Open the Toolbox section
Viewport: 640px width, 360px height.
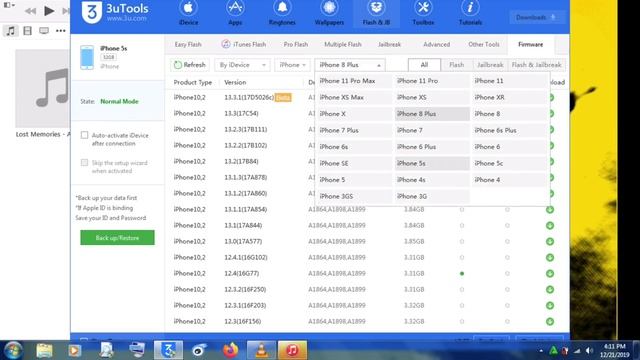[x=423, y=13]
